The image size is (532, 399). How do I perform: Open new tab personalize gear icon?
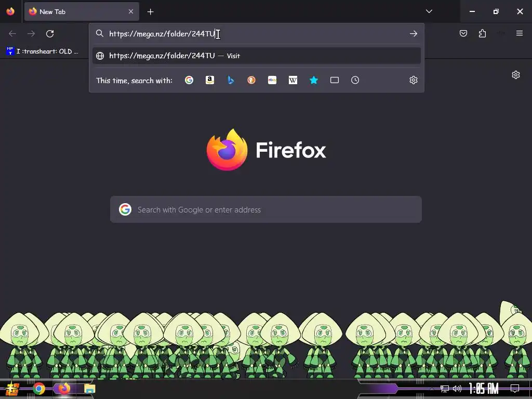[x=516, y=75]
